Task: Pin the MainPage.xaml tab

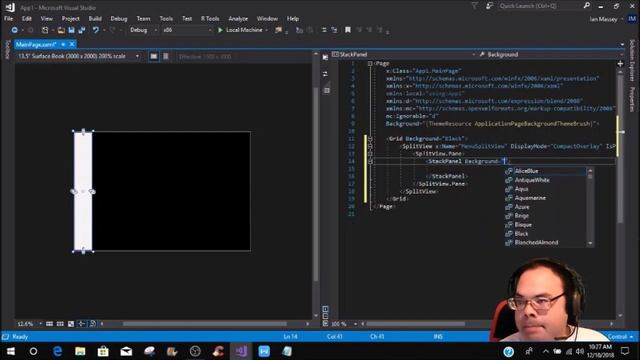Action: point(63,44)
